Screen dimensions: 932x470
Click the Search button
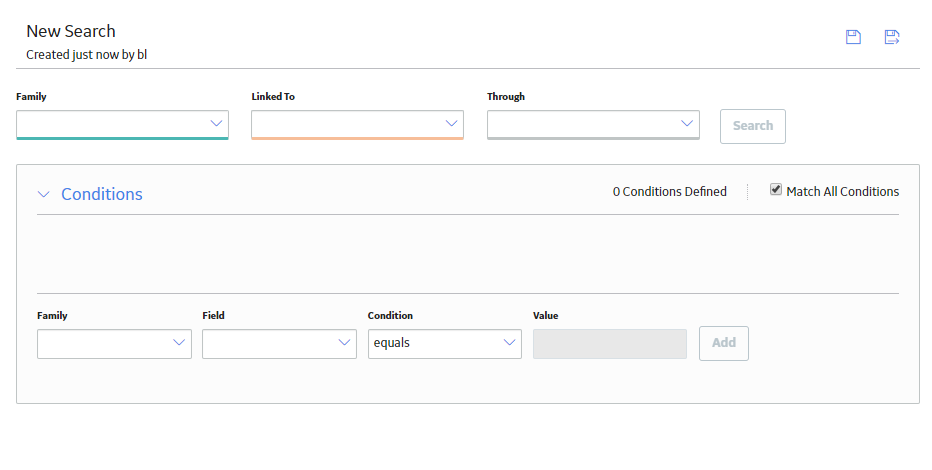click(752, 126)
